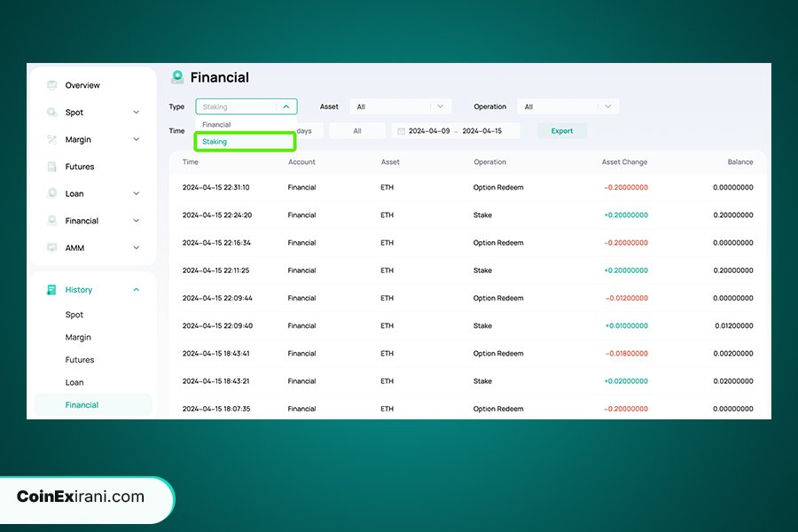Click the Balance column header
Viewport: 798px width, 532px height.
coord(740,162)
